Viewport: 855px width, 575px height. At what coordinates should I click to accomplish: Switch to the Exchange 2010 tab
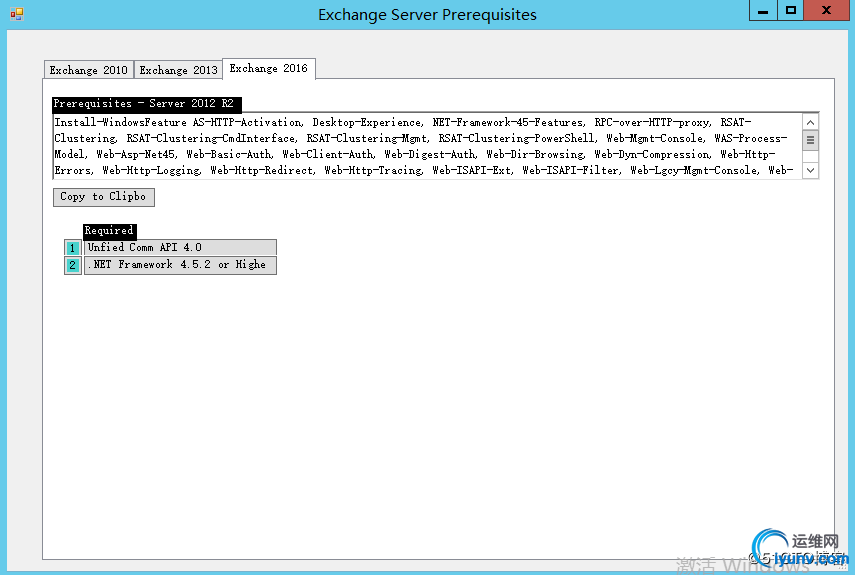tap(88, 70)
